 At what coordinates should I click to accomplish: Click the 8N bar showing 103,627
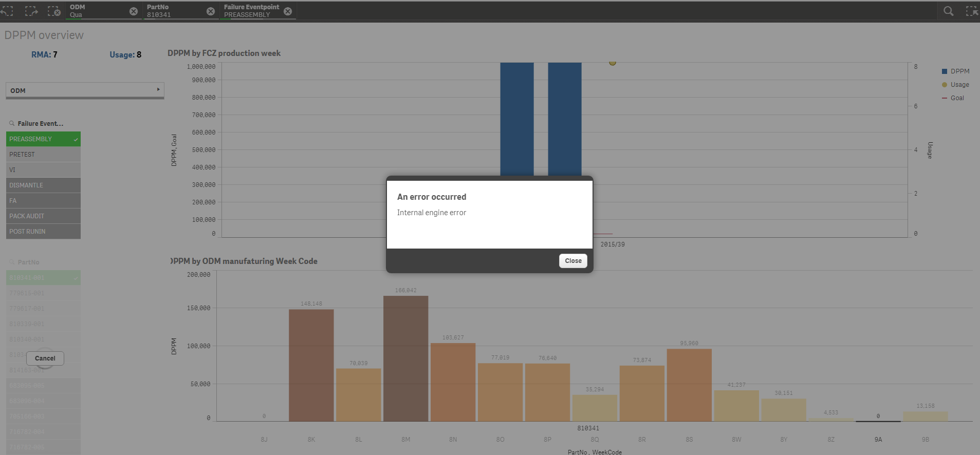(x=453, y=382)
